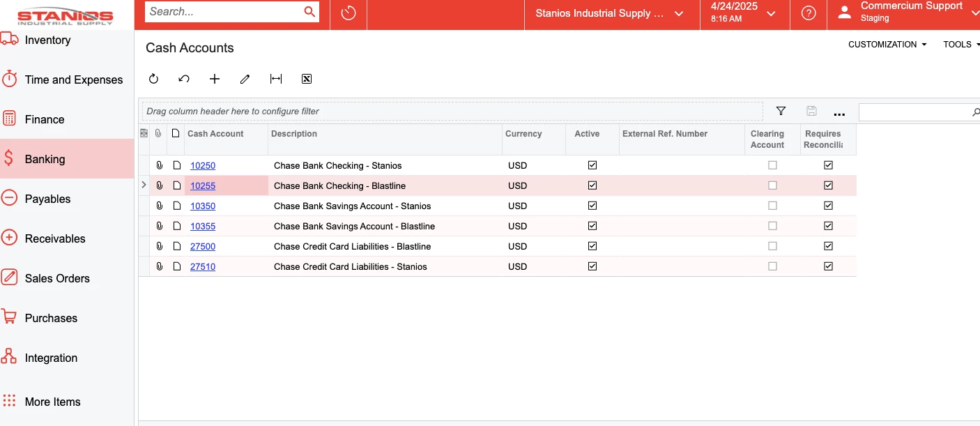Open cash account link 10255
This screenshot has height=426, width=980.
203,186
